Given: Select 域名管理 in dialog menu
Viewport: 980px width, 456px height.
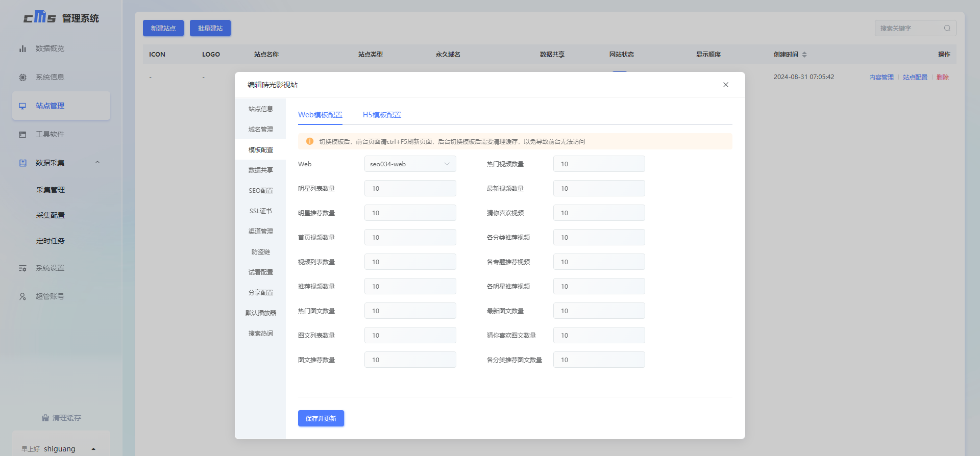Looking at the screenshot, I should 260,129.
